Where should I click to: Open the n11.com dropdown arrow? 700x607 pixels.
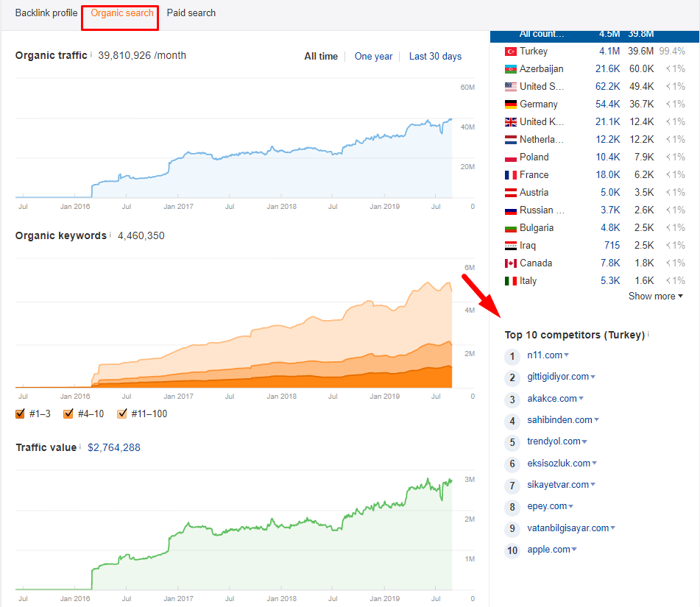pyautogui.click(x=567, y=355)
